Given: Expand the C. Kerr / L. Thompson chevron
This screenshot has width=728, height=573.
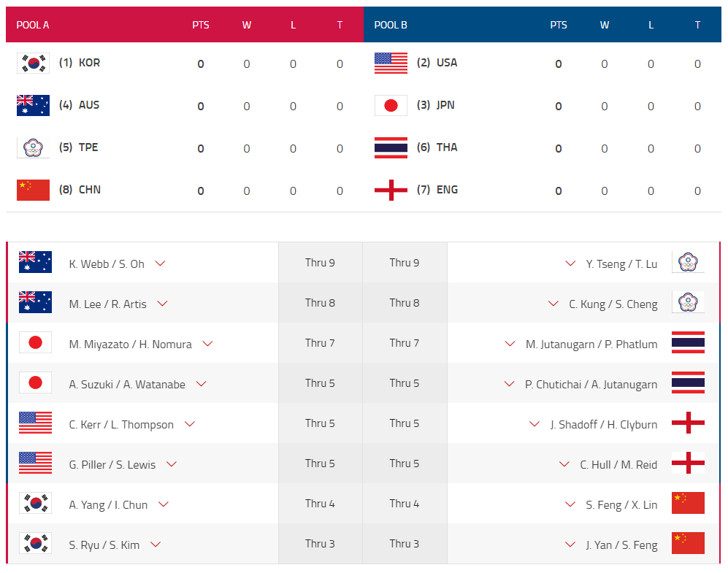Looking at the screenshot, I should [x=190, y=424].
